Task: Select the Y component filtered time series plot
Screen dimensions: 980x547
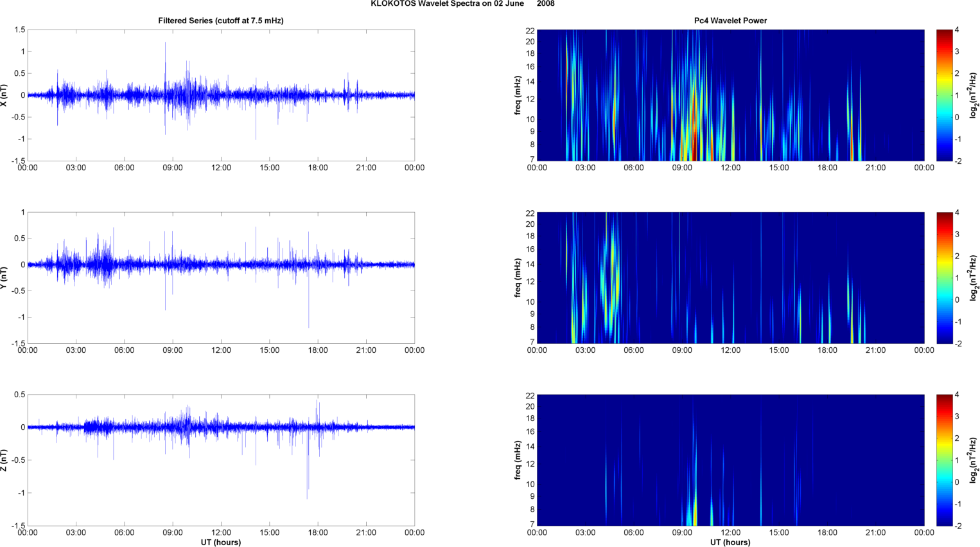Action: pyautogui.click(x=221, y=278)
